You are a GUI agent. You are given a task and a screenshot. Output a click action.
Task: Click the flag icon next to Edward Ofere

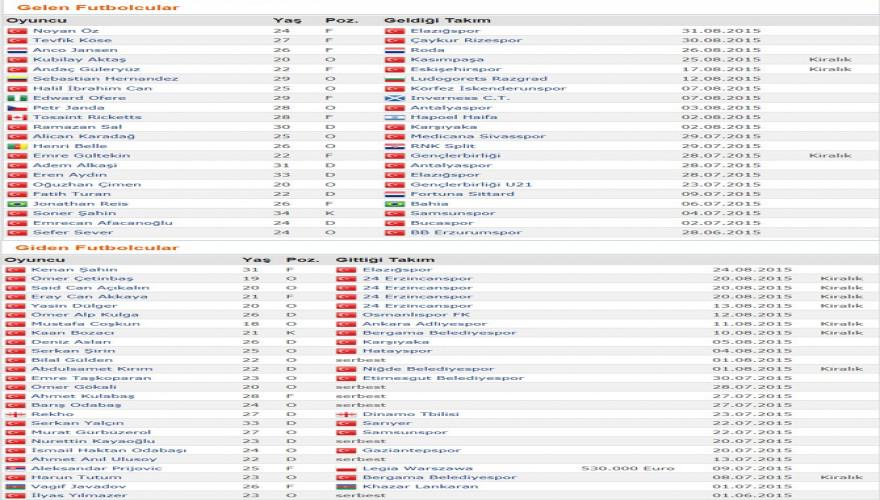click(x=16, y=98)
